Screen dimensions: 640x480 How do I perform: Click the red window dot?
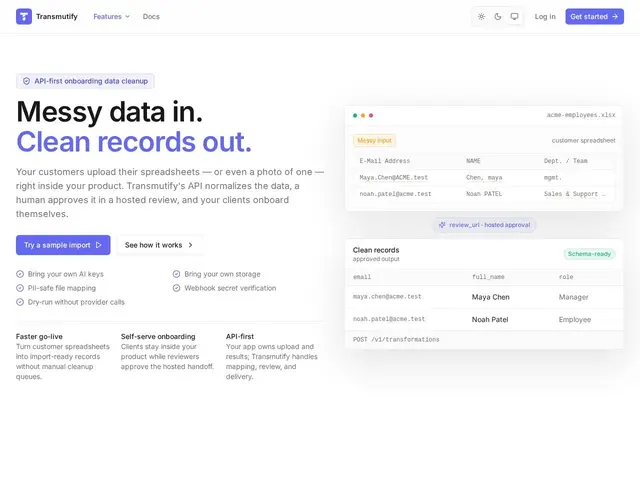371,116
